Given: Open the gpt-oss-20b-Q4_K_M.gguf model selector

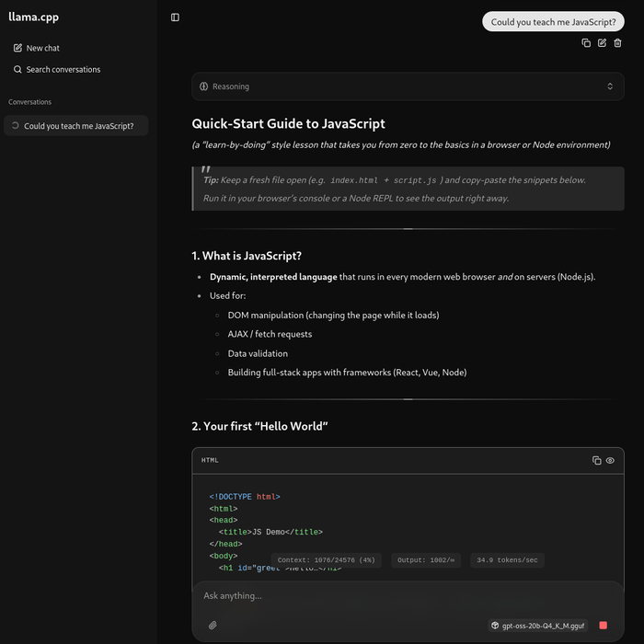Looking at the screenshot, I should click(x=538, y=626).
